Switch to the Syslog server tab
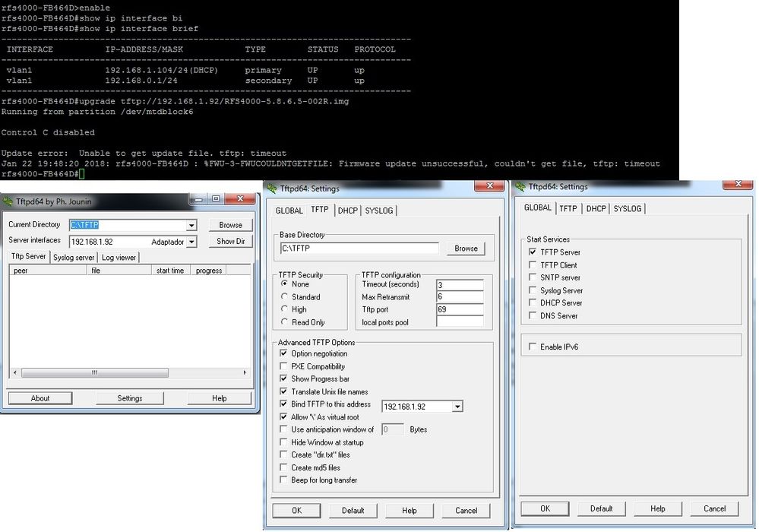This screenshot has height=532, width=759. 74,258
